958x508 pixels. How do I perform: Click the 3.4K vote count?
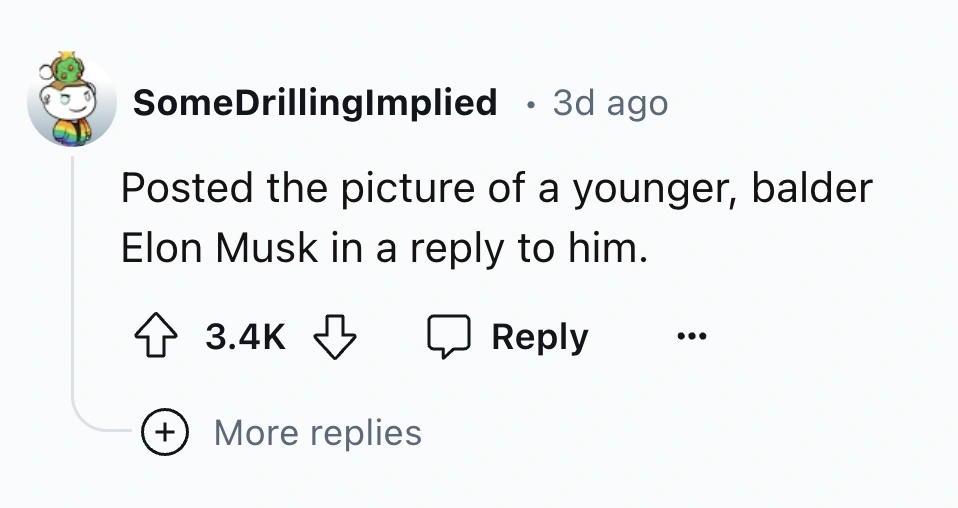click(x=245, y=338)
